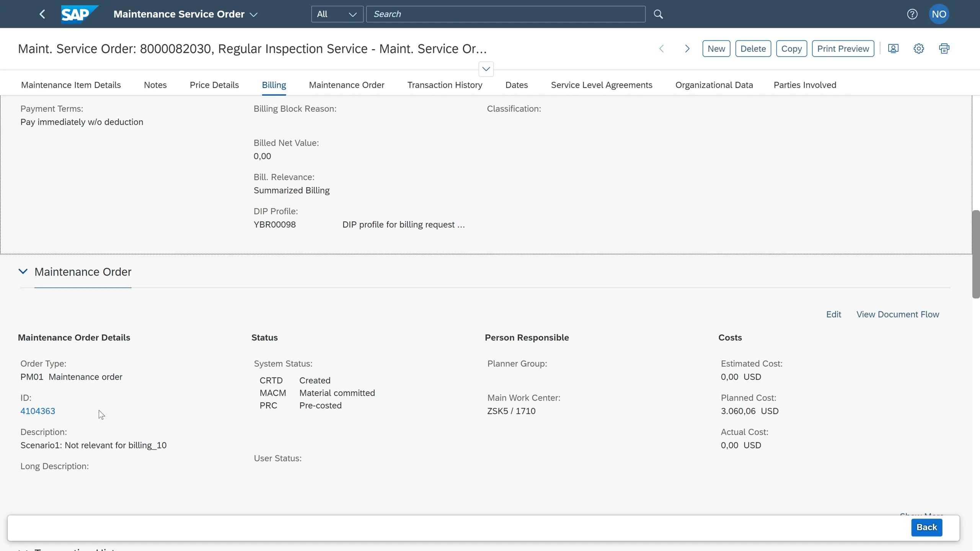Click View Document Flow
Viewport: 980px width, 551px height.
tap(898, 314)
